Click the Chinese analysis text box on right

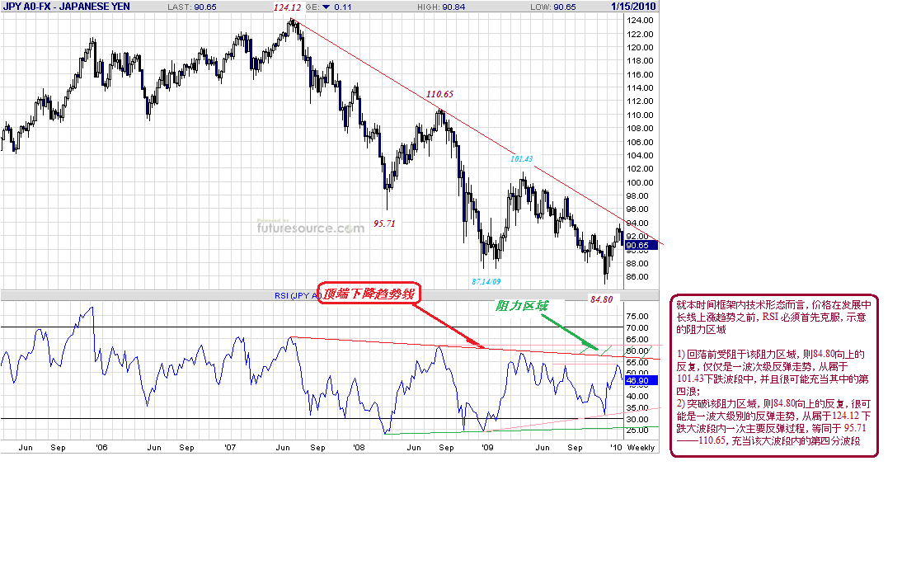(773, 376)
